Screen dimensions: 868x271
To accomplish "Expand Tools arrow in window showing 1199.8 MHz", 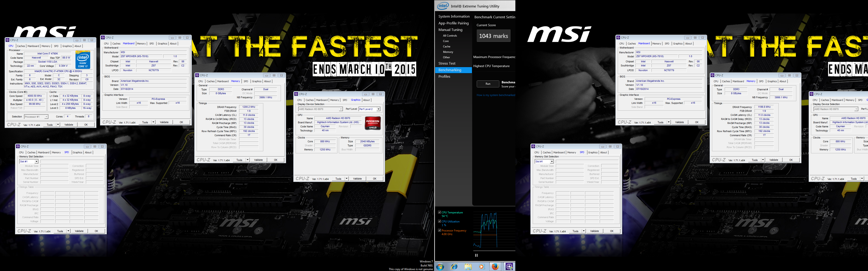I will click(x=763, y=160).
